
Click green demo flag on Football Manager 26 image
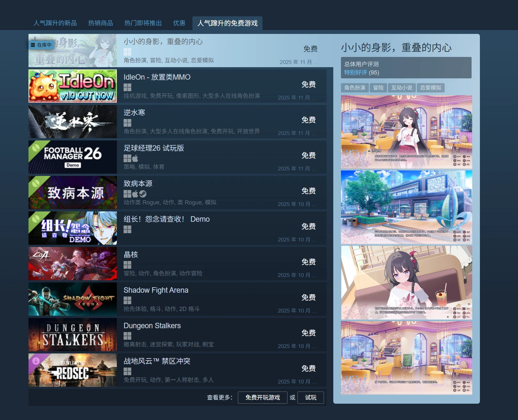click(36, 148)
